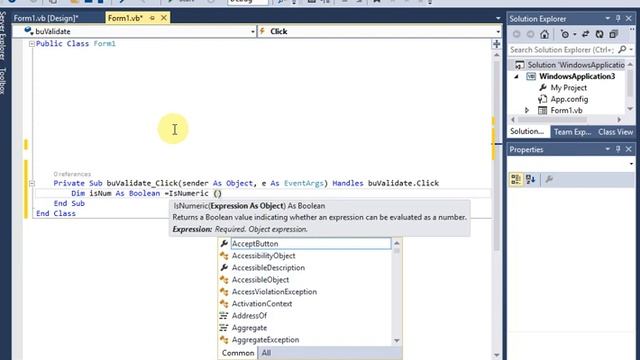Click the Solution Explorer search magnifier icon
Screen dimensions: 640x360
point(622,49)
